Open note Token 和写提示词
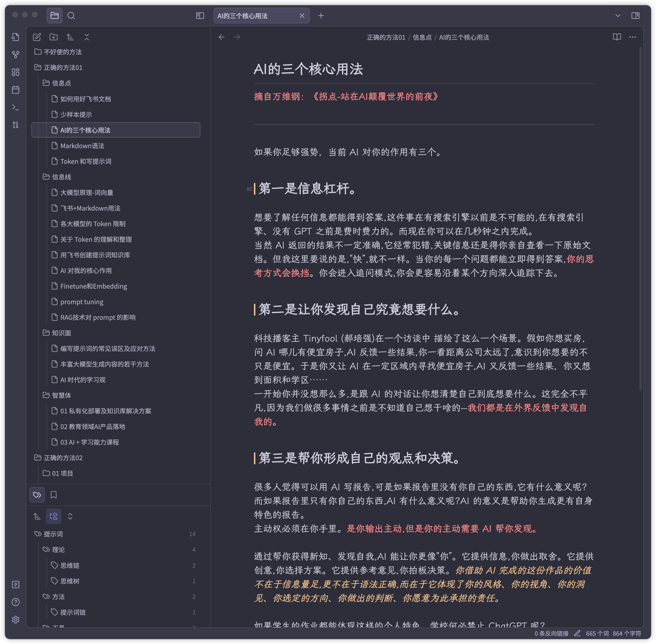Viewport: 656px width, 644px height. (116, 161)
